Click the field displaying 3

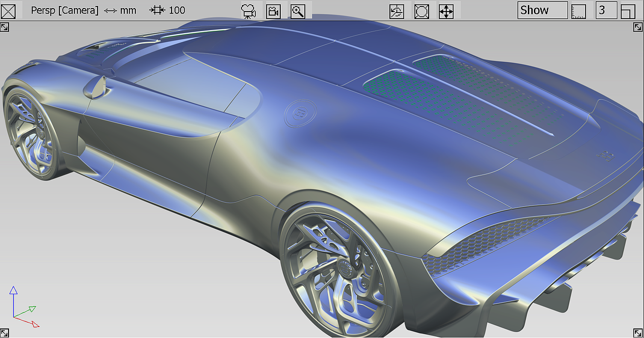tap(606, 10)
